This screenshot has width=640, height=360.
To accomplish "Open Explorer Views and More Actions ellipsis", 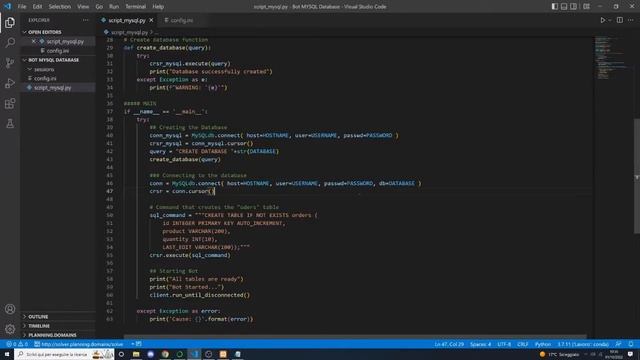I will pos(85,20).
